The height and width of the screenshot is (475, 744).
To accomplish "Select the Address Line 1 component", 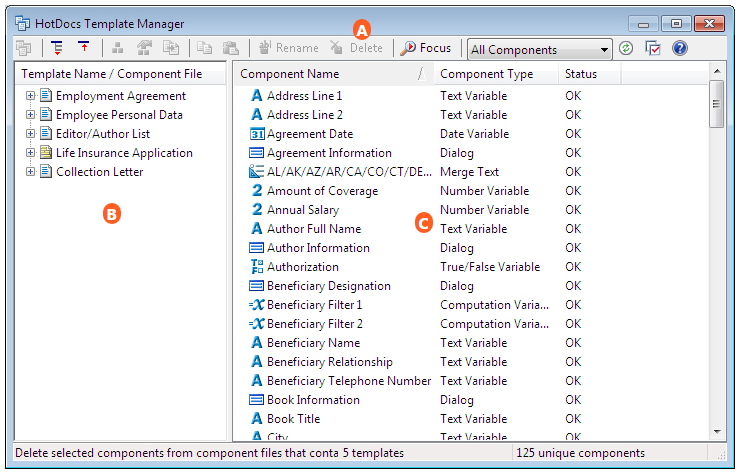I will click(x=304, y=96).
